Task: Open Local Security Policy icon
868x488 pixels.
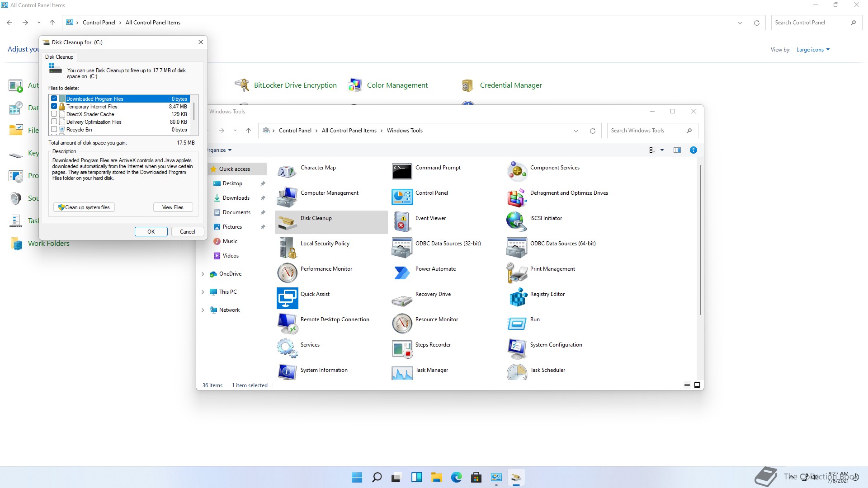Action: click(287, 248)
